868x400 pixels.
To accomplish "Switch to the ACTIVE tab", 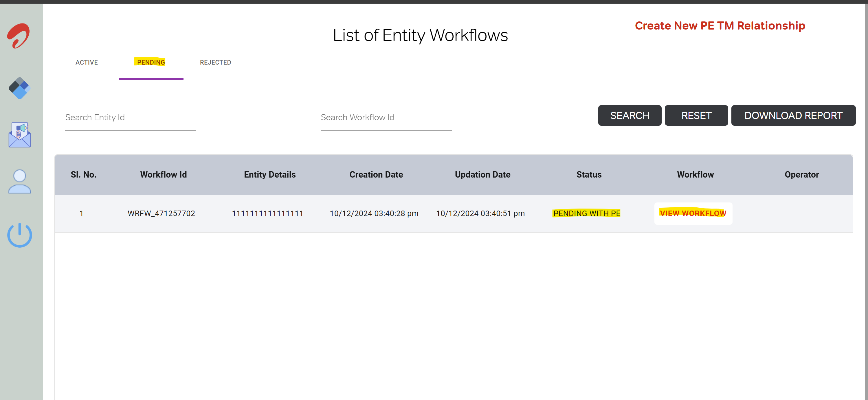I will tap(86, 62).
